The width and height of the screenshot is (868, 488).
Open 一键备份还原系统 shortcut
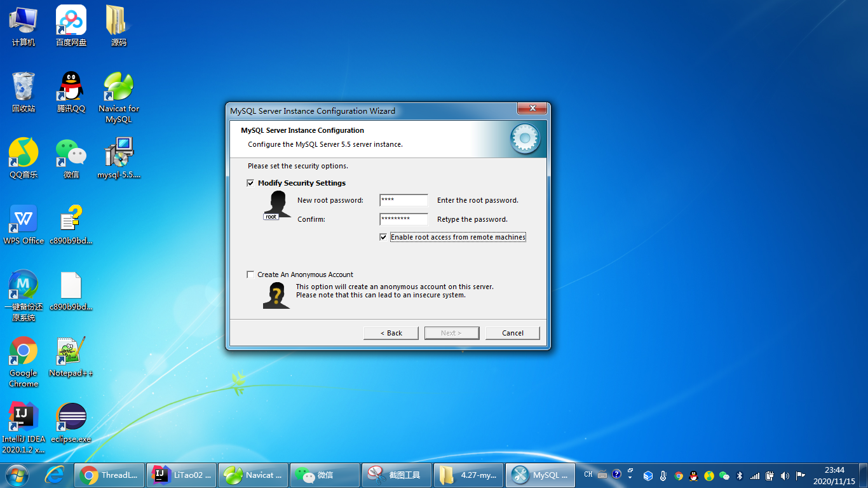(24, 295)
